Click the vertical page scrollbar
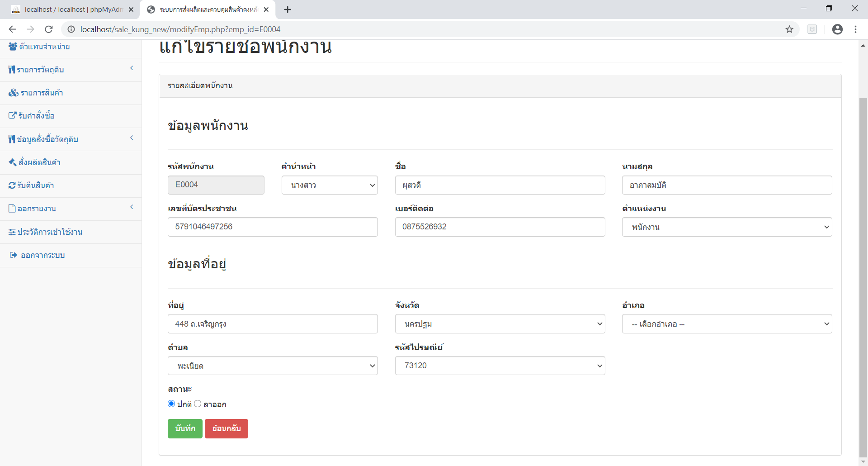This screenshot has height=466, width=868. (863, 271)
